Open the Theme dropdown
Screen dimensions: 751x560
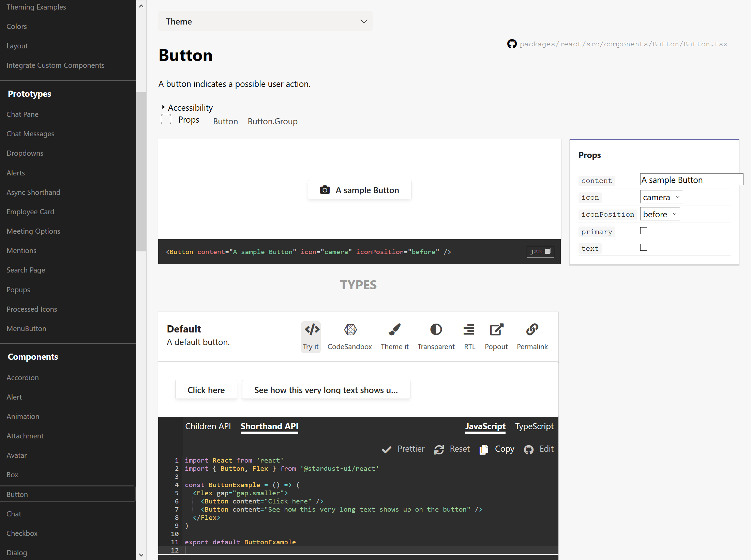[x=265, y=21]
